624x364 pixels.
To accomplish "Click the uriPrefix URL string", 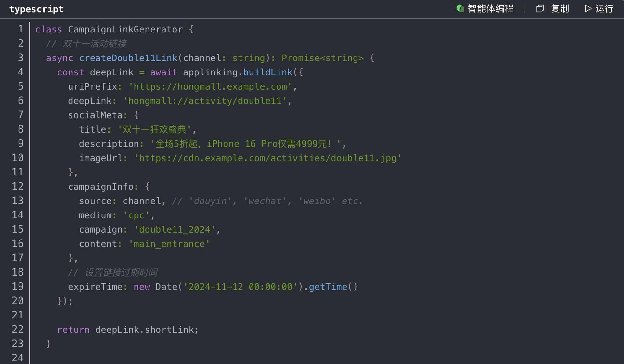I will coord(210,86).
